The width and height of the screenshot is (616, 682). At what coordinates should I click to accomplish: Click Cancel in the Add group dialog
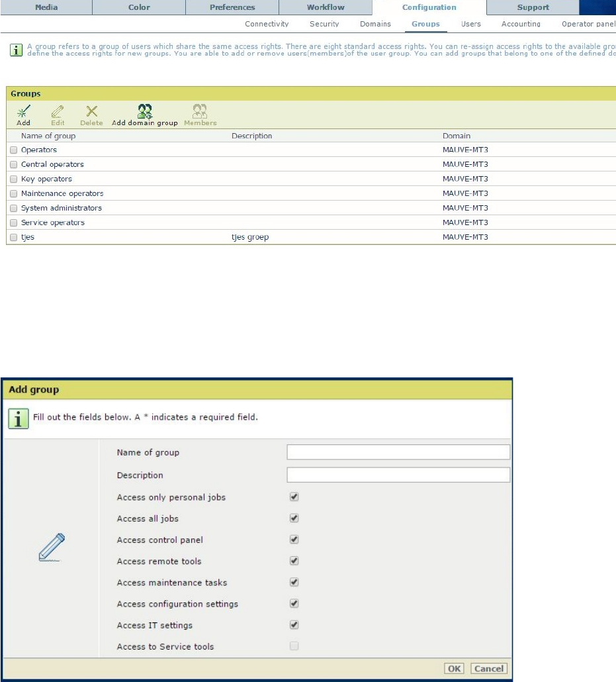pyautogui.click(x=488, y=669)
